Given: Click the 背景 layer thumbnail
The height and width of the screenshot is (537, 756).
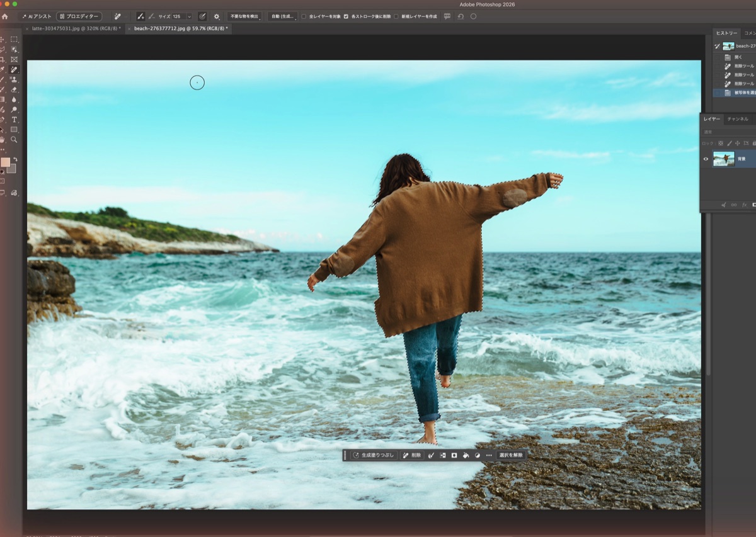Looking at the screenshot, I should 723,159.
